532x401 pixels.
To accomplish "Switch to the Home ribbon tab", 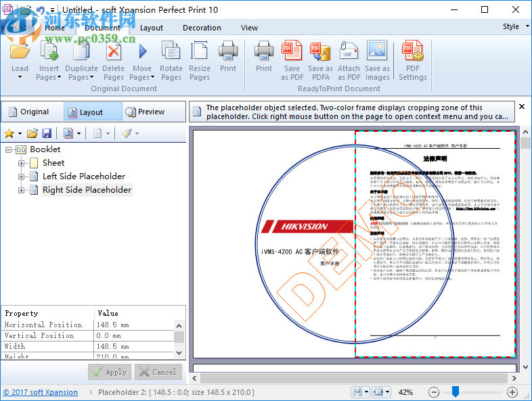I will 55,28.
